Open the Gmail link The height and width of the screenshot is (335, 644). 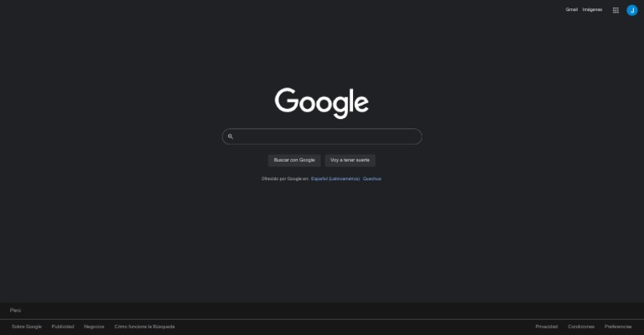coord(571,9)
